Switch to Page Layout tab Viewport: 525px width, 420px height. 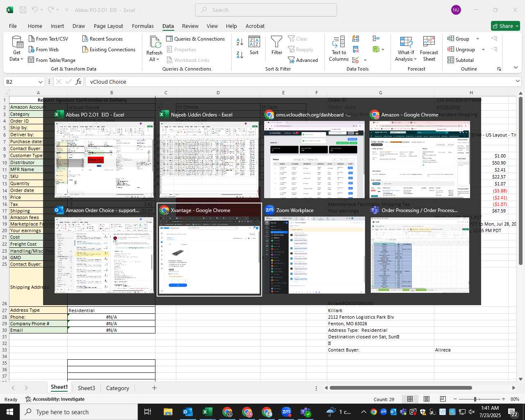coord(108,26)
